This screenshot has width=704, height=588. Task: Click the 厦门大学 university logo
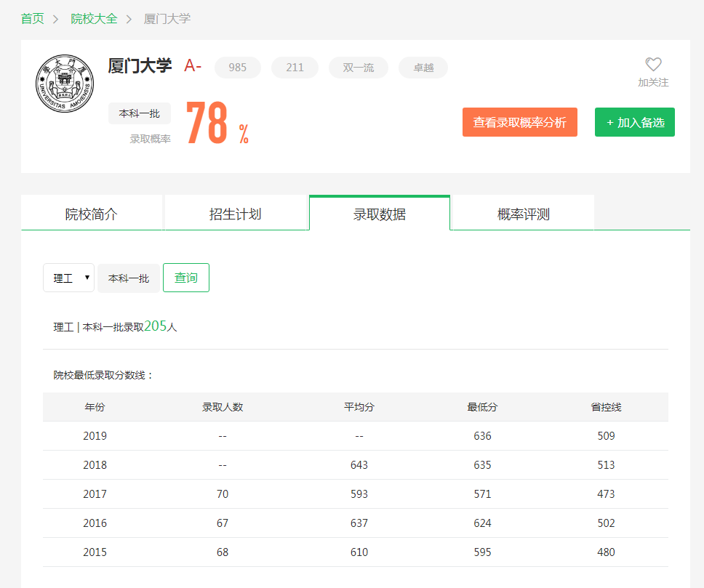click(65, 84)
